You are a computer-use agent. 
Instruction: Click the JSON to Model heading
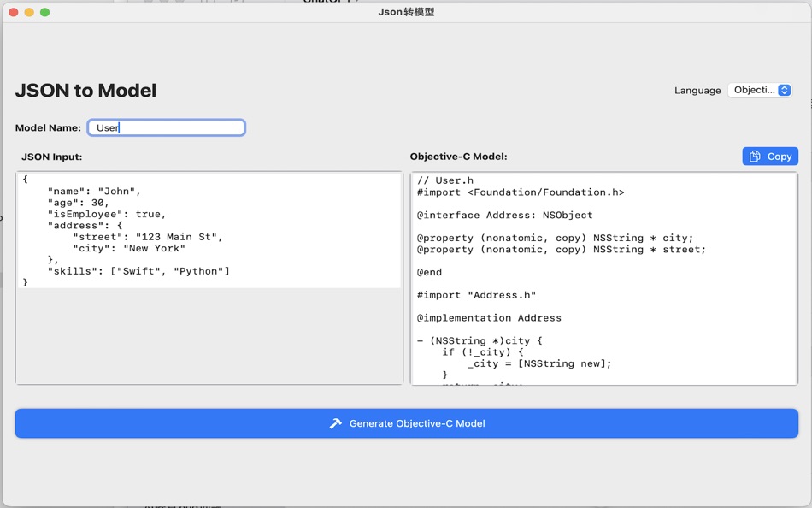[85, 89]
